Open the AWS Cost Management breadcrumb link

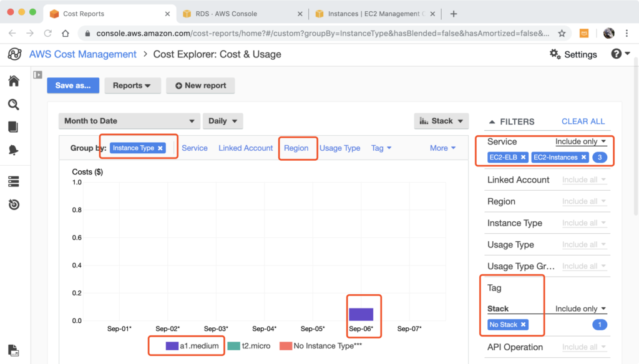83,54
